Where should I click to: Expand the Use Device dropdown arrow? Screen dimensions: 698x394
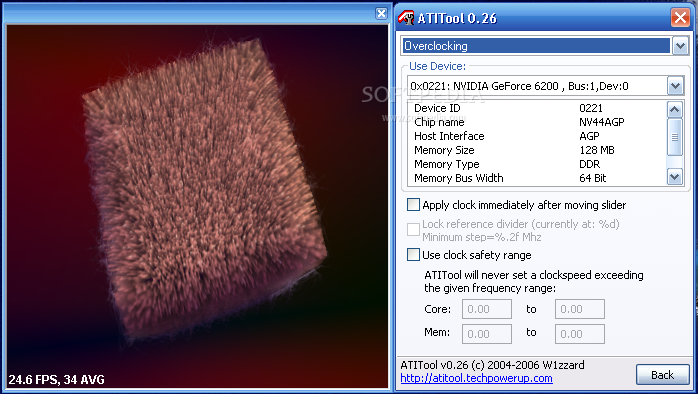click(675, 86)
